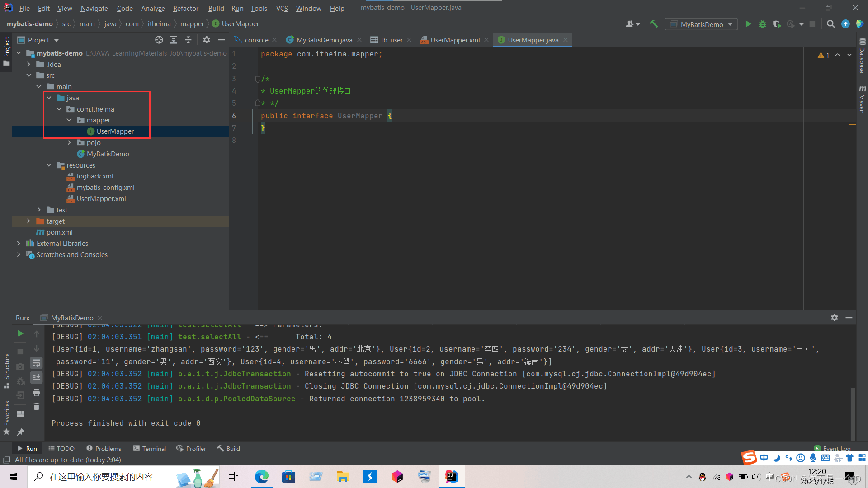Viewport: 868px width, 488px height.
Task: Build project with the hammer icon
Action: [x=654, y=24]
